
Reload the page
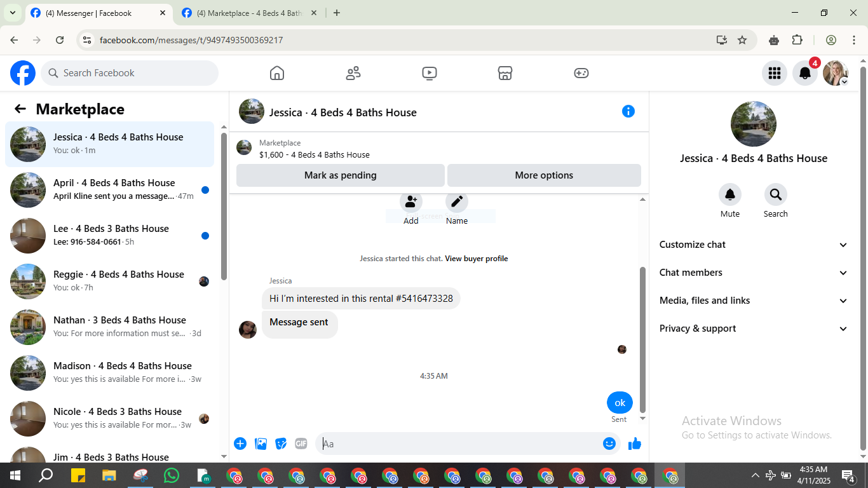60,40
